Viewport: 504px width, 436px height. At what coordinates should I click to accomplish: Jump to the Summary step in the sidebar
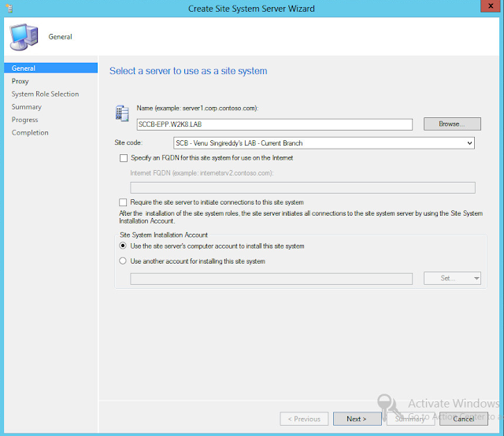[x=26, y=107]
